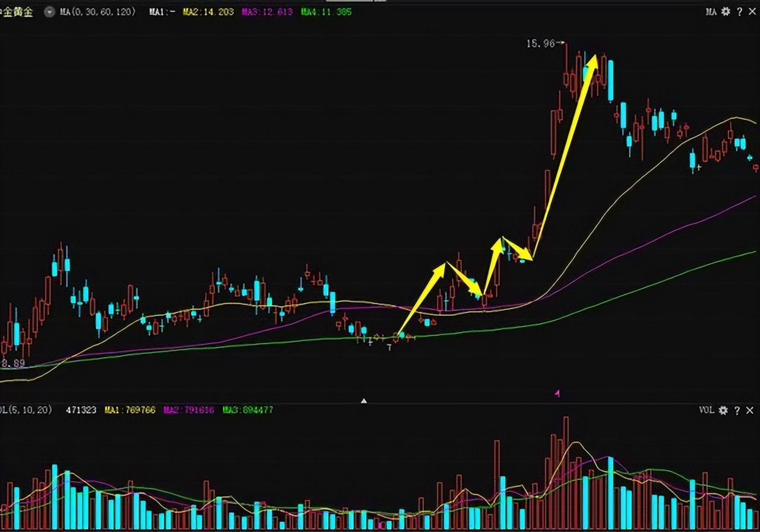
Task: Select the volume MA1 769766 legend
Action: 130,410
